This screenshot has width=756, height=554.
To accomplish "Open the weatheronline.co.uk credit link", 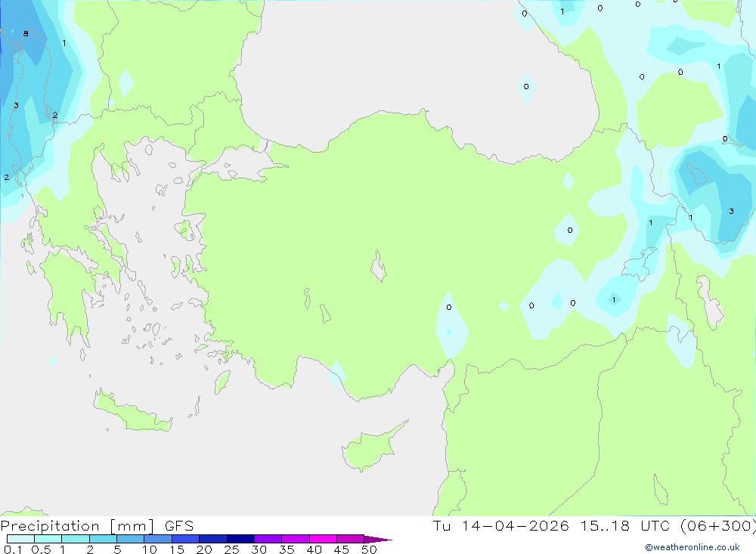I will click(692, 547).
